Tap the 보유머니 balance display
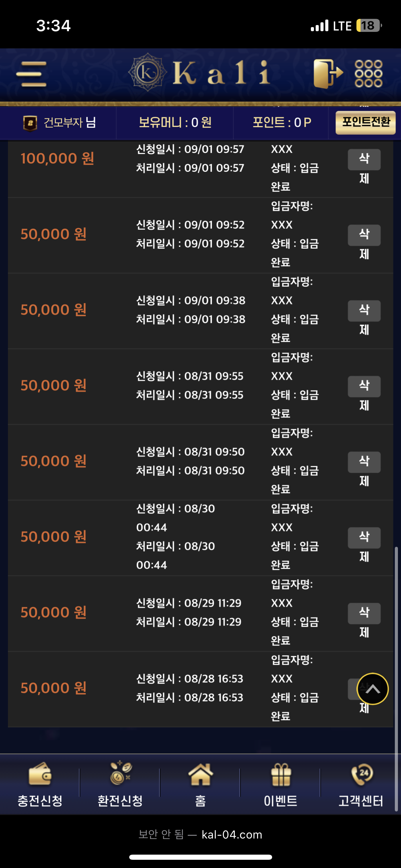The height and width of the screenshot is (868, 401). pyautogui.click(x=175, y=122)
